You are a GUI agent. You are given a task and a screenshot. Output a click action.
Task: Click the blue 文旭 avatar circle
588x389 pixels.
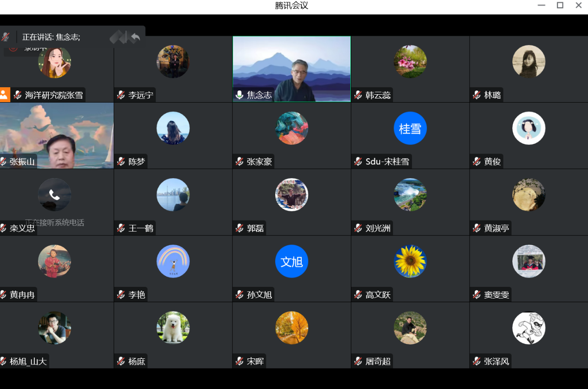click(x=291, y=261)
